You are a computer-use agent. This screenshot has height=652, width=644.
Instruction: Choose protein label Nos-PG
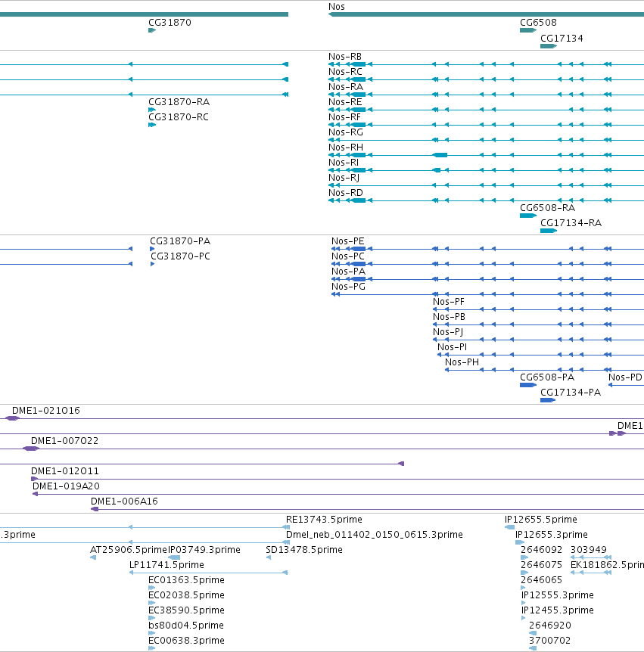tap(348, 287)
